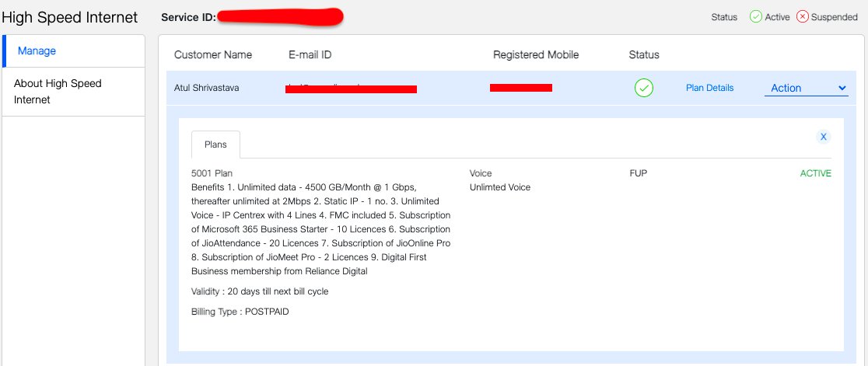The height and width of the screenshot is (366, 868).
Task: Click the Status column header
Action: click(644, 54)
